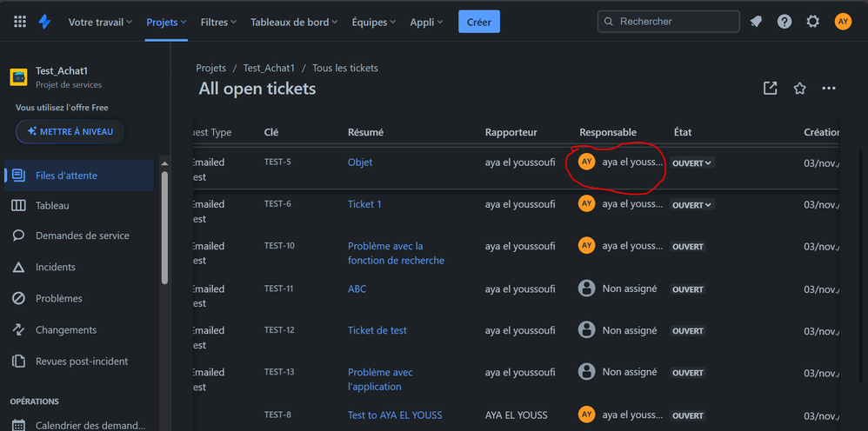Image resolution: width=868 pixels, height=431 pixels.
Task: Open the Votre travail menu
Action: pos(100,22)
